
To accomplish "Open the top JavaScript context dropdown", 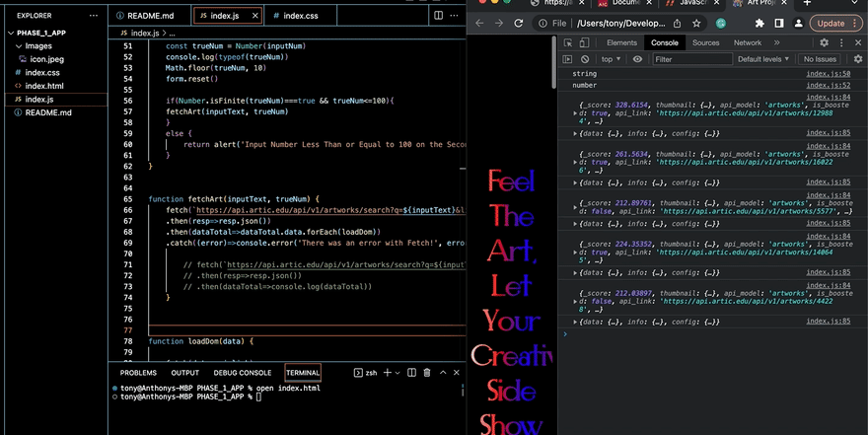I will point(612,59).
